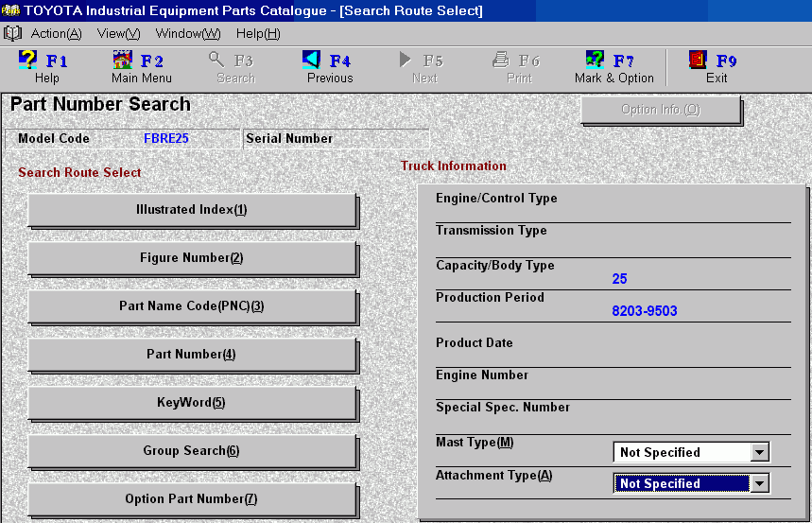This screenshot has height=523, width=812.
Task: Click the Serial Number field
Action: [337, 139]
